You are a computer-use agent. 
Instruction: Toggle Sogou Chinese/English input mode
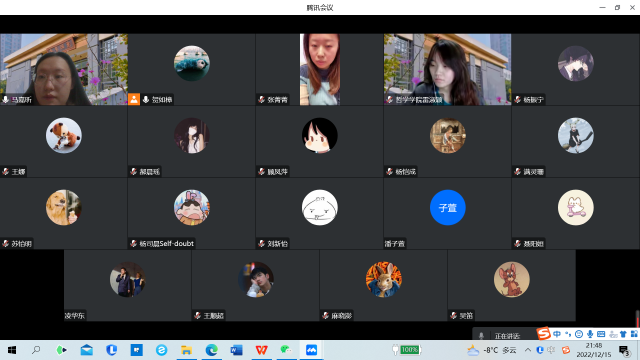click(557, 334)
